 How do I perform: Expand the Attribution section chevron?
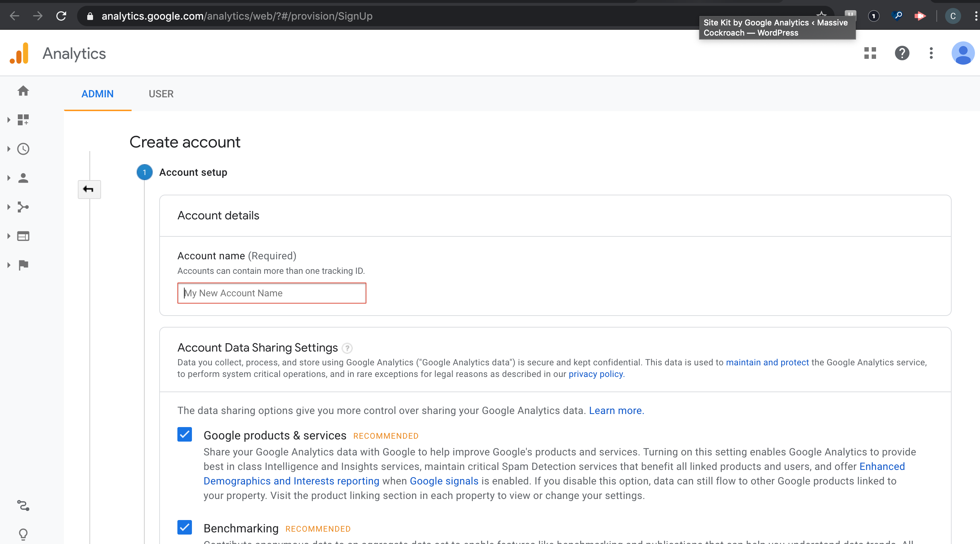click(8, 265)
